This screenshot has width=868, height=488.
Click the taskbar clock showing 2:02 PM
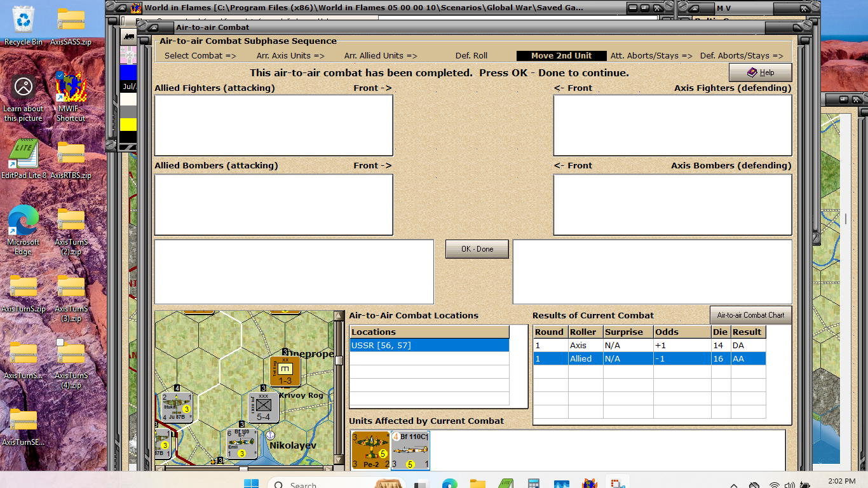[842, 482]
